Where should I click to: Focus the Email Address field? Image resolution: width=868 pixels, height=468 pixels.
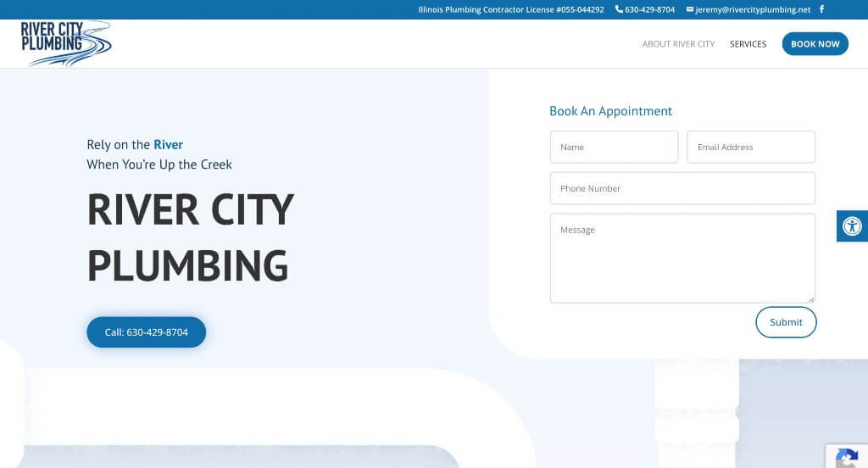click(x=751, y=147)
